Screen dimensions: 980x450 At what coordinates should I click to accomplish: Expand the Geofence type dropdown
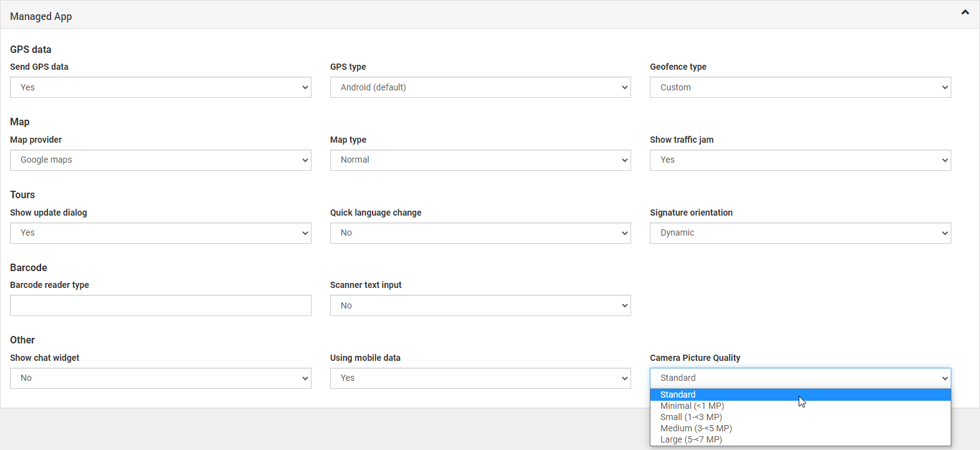point(800,87)
